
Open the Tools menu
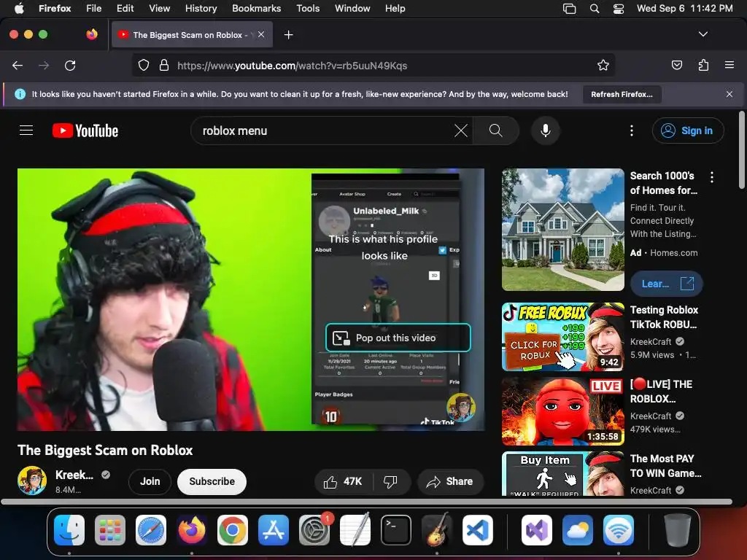[308, 9]
